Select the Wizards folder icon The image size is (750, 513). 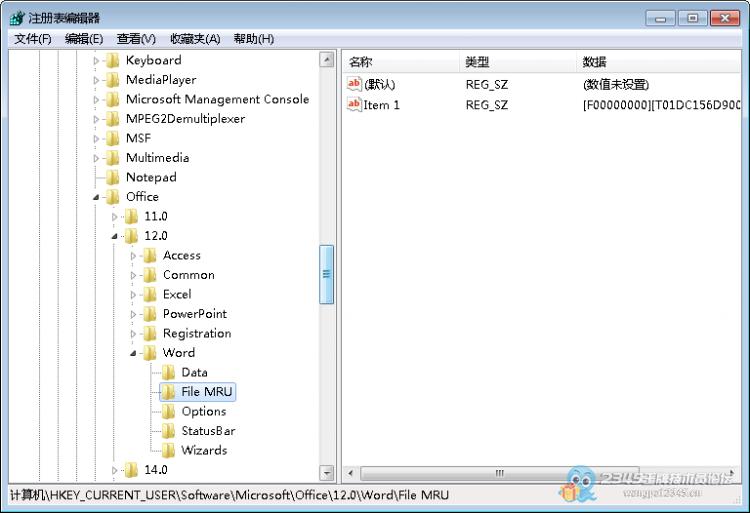coord(168,450)
